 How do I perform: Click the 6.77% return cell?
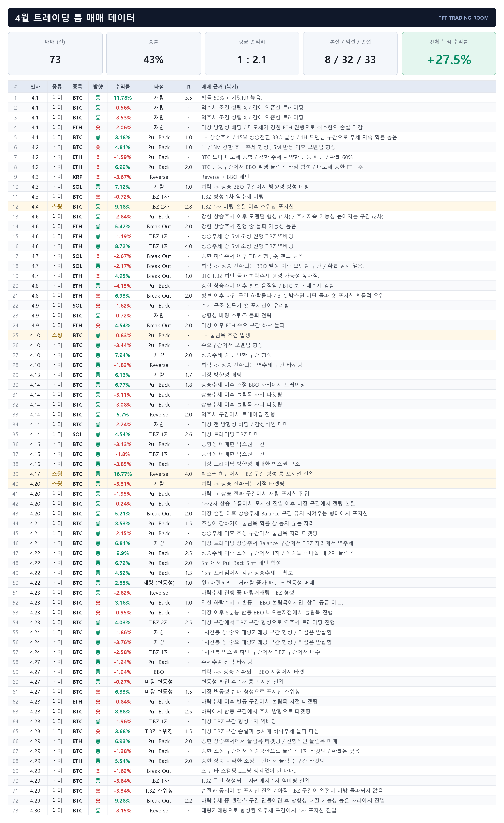tap(123, 385)
